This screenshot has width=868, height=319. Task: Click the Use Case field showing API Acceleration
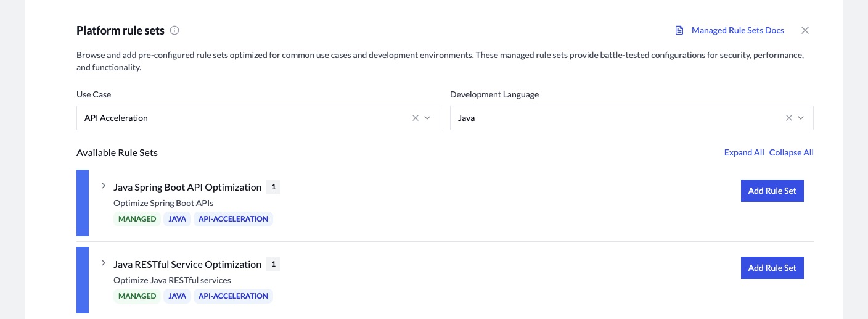click(x=258, y=118)
